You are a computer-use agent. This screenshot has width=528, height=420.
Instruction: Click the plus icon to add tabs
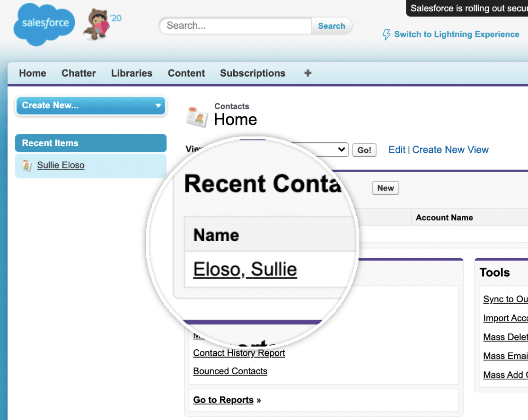[308, 73]
